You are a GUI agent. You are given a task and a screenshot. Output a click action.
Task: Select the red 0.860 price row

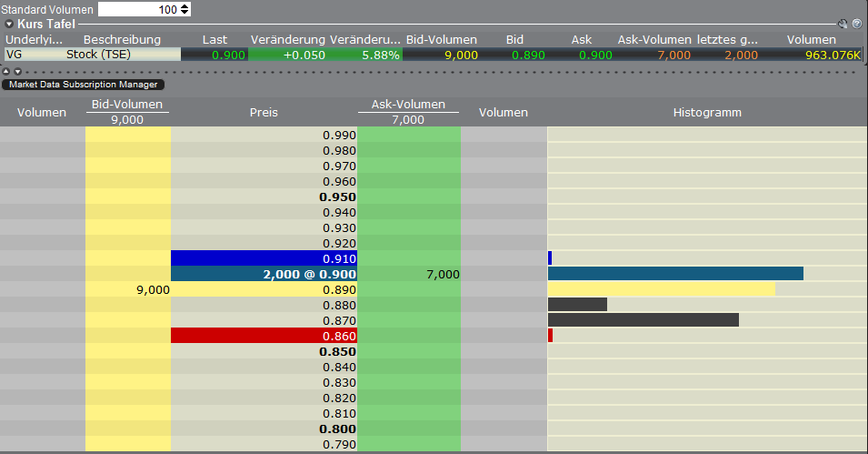pyautogui.click(x=264, y=336)
